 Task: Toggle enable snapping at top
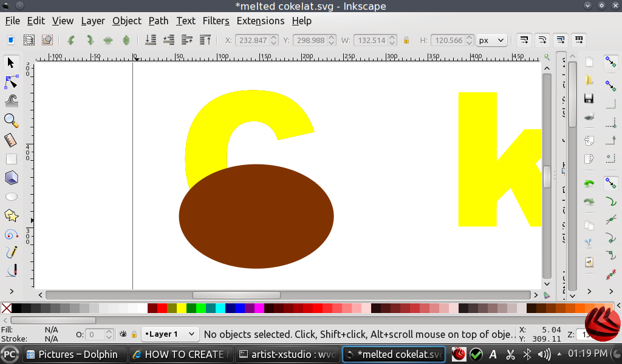pos(611,62)
